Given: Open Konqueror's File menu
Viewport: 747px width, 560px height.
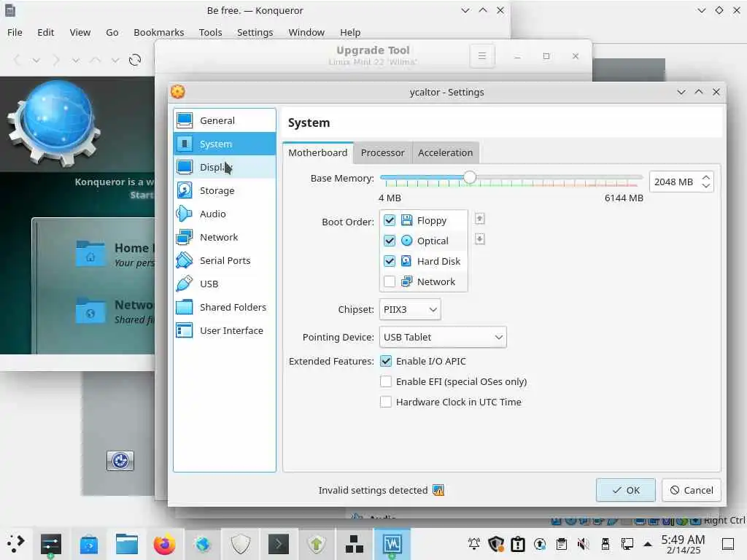Looking at the screenshot, I should point(15,32).
